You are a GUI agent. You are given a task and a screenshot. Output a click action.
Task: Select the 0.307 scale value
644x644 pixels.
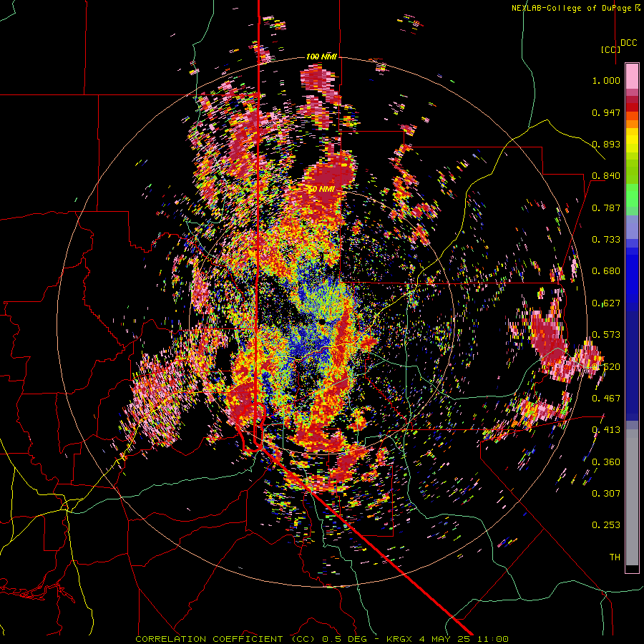[606, 494]
